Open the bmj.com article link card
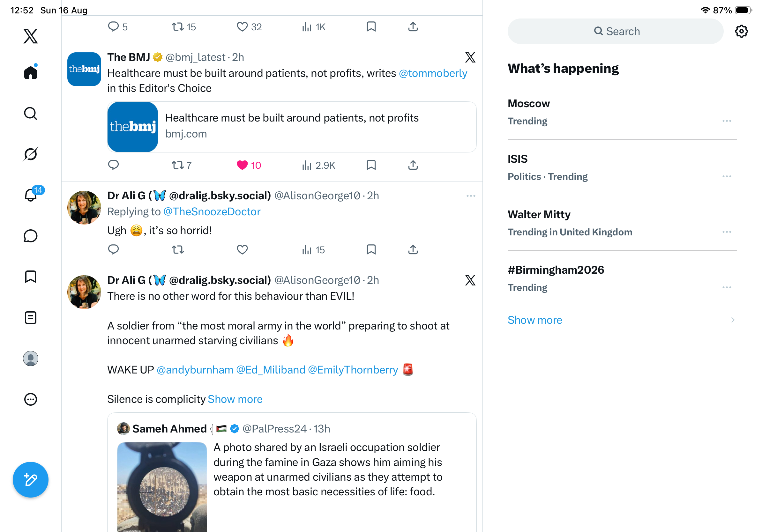Image resolution: width=762 pixels, height=532 pixels. pos(292,127)
